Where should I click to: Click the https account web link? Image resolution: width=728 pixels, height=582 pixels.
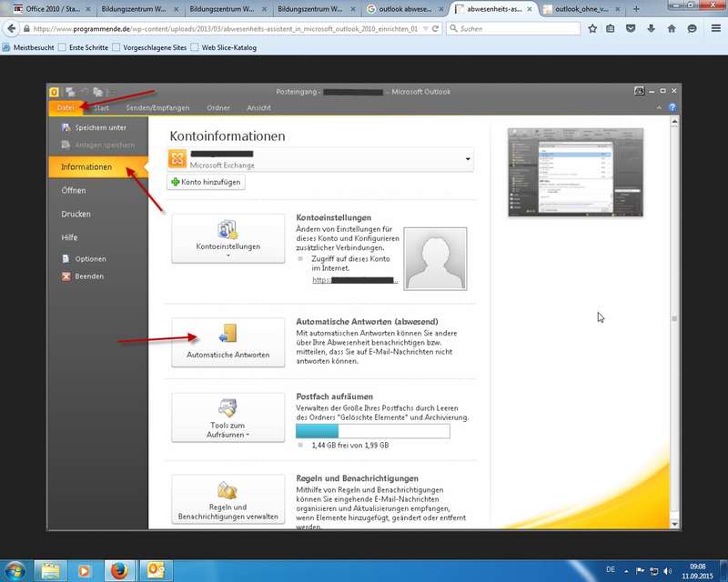tap(355, 280)
